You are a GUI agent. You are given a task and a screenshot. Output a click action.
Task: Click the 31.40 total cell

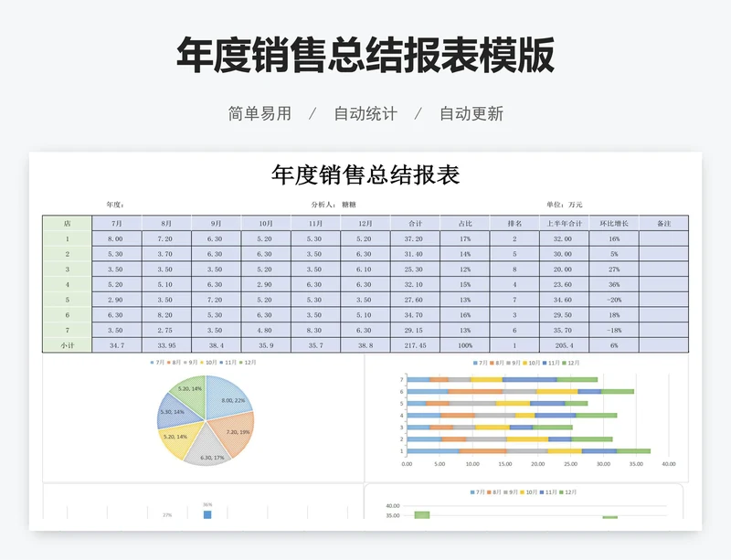click(415, 254)
